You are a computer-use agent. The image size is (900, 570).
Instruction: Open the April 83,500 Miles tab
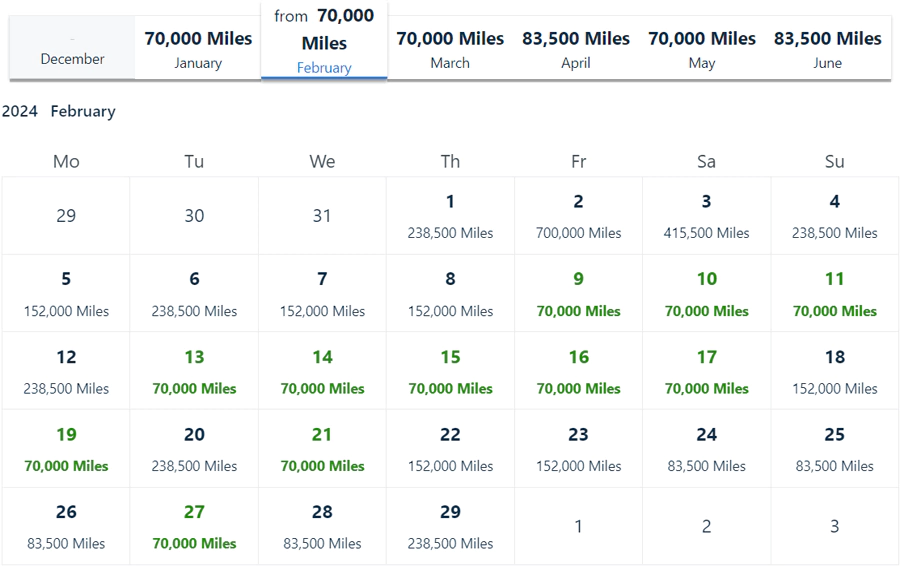point(576,48)
